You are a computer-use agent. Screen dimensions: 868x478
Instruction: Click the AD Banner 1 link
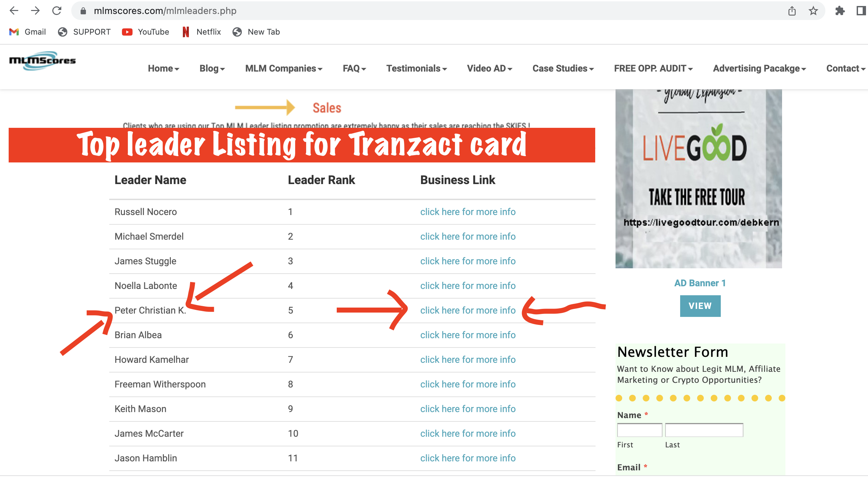pos(700,283)
